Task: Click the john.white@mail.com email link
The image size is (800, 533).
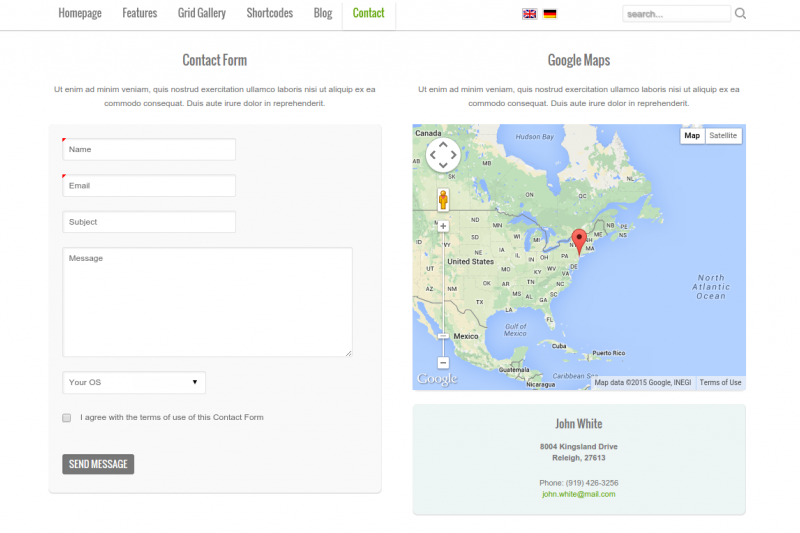Action: click(x=579, y=494)
